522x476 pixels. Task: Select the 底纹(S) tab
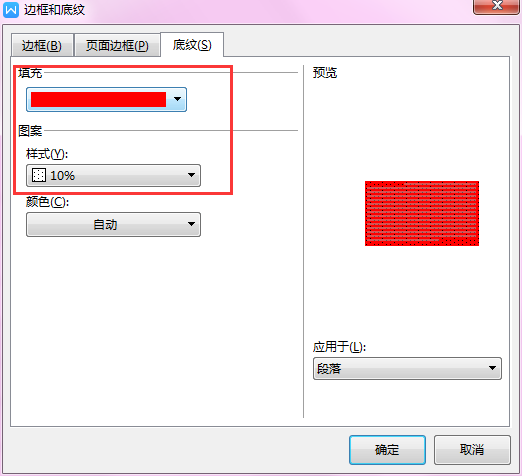[x=192, y=45]
